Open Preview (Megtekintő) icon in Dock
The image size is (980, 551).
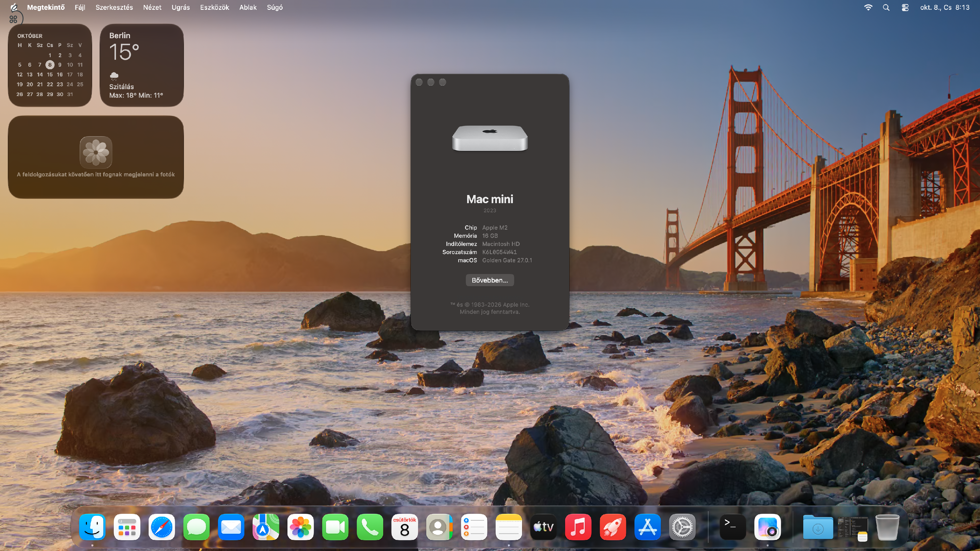coord(767,527)
